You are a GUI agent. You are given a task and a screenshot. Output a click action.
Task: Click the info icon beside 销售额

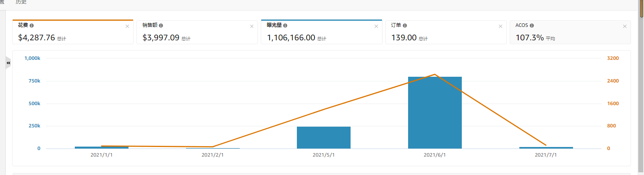click(x=161, y=25)
